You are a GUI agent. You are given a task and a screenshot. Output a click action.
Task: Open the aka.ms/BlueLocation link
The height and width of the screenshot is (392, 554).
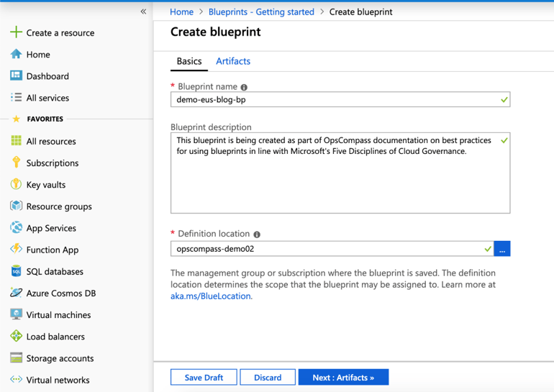[211, 296]
